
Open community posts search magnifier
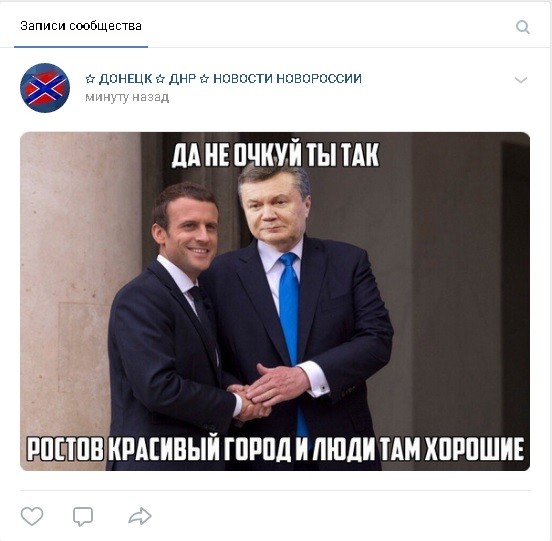click(x=523, y=27)
